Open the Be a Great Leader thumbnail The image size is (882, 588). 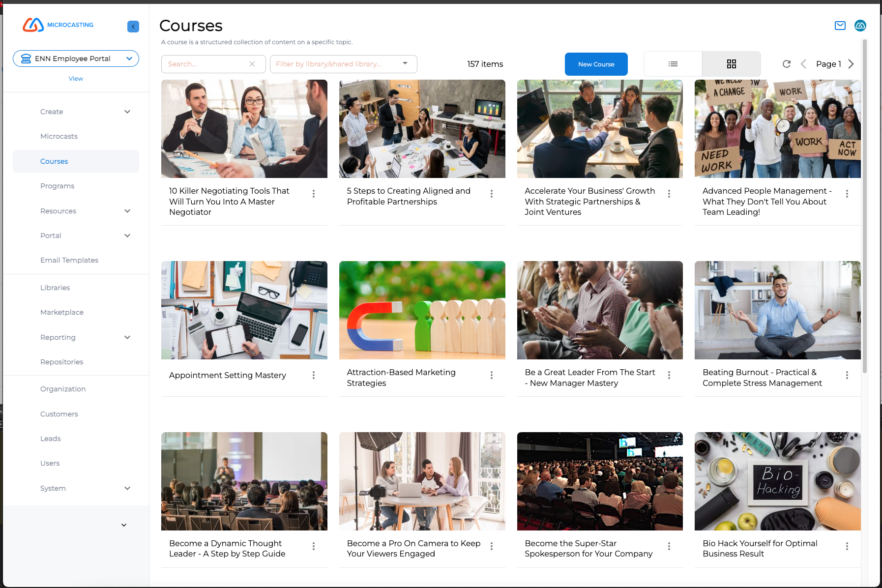click(x=600, y=310)
